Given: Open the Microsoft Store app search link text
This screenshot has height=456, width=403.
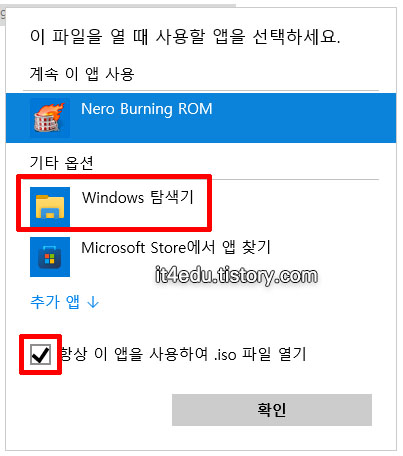Looking at the screenshot, I should coord(176,248).
